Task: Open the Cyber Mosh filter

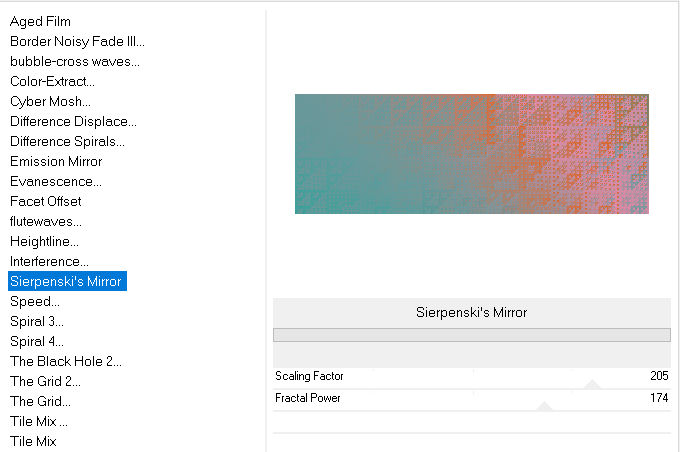Action: click(50, 101)
